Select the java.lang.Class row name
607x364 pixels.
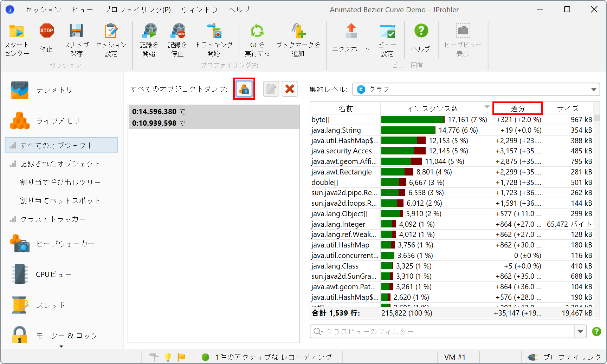(335, 266)
